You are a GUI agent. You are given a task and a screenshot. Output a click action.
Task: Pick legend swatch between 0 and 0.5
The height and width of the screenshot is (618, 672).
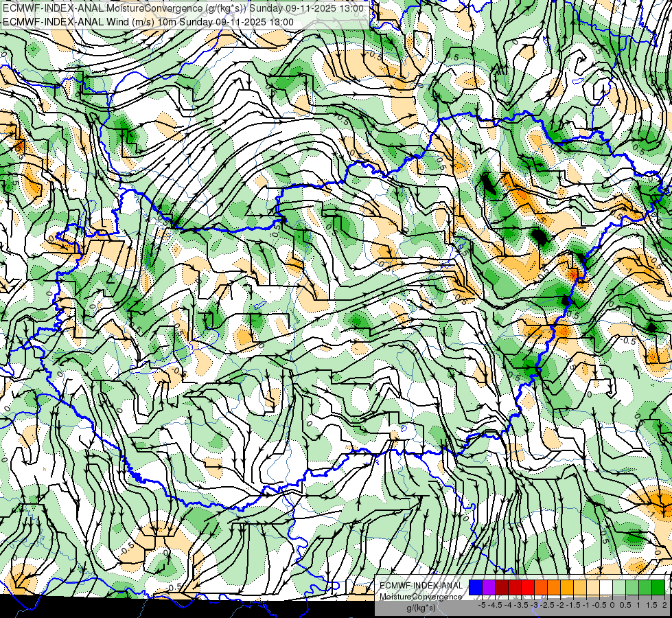pyautogui.click(x=618, y=587)
